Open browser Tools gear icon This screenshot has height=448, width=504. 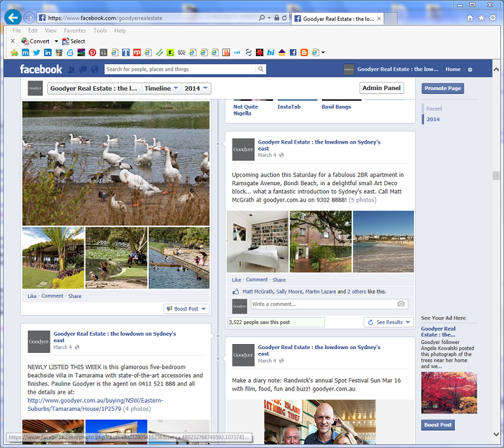pyautogui.click(x=493, y=18)
